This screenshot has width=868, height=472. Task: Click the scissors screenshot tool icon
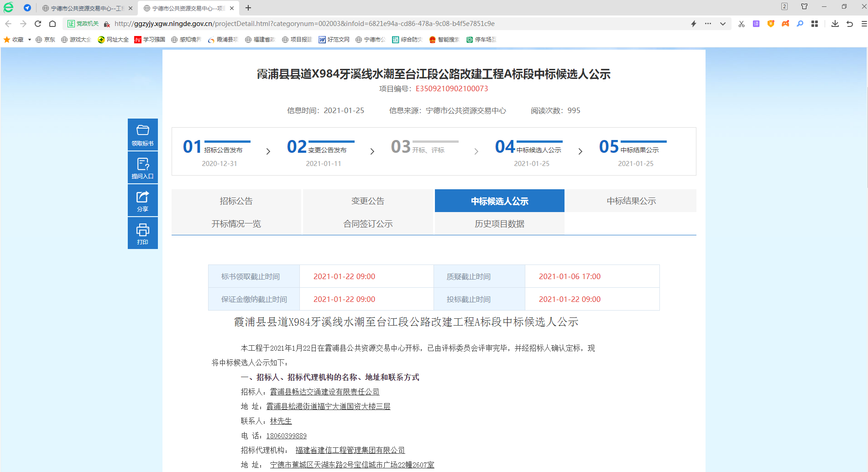point(741,24)
